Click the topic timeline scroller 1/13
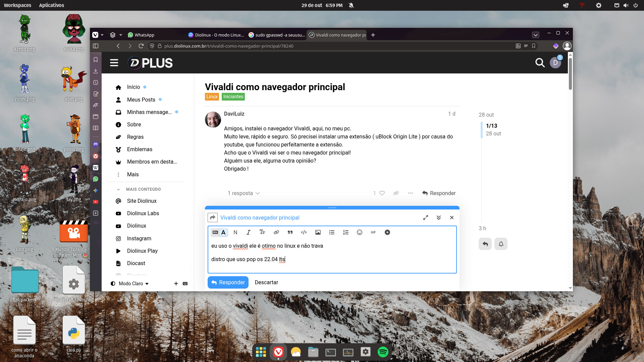The height and width of the screenshot is (362, 644). point(491,126)
